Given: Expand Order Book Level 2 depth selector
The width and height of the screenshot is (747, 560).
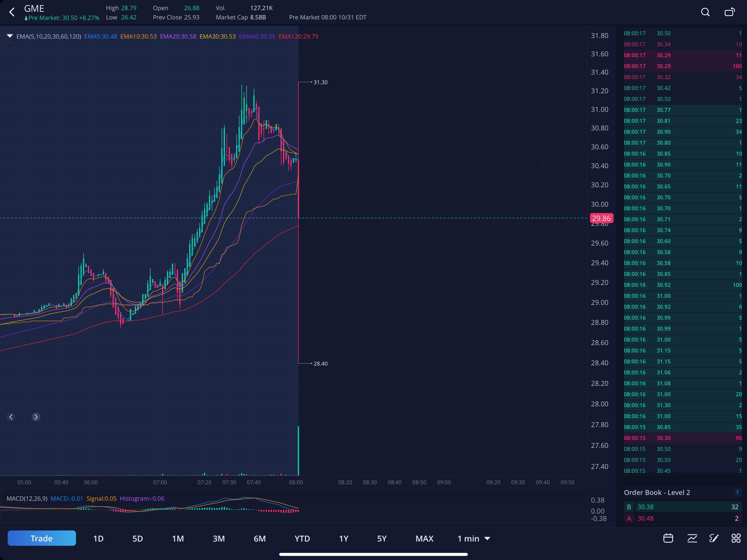Looking at the screenshot, I should pyautogui.click(x=737, y=492).
